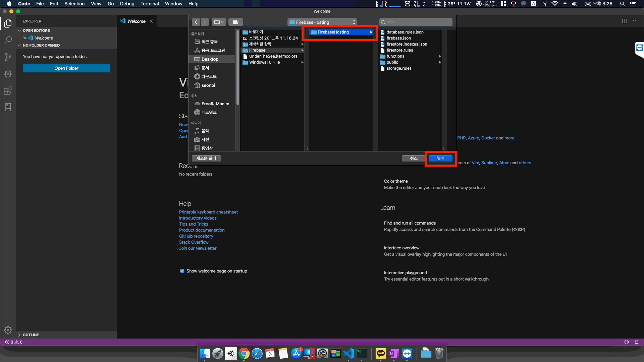This screenshot has height=362, width=644.
Task: Click the Open Folder button
Action: [66, 68]
